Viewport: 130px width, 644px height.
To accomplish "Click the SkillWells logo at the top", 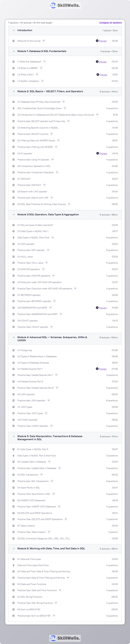I will pyautogui.click(x=65, y=5).
